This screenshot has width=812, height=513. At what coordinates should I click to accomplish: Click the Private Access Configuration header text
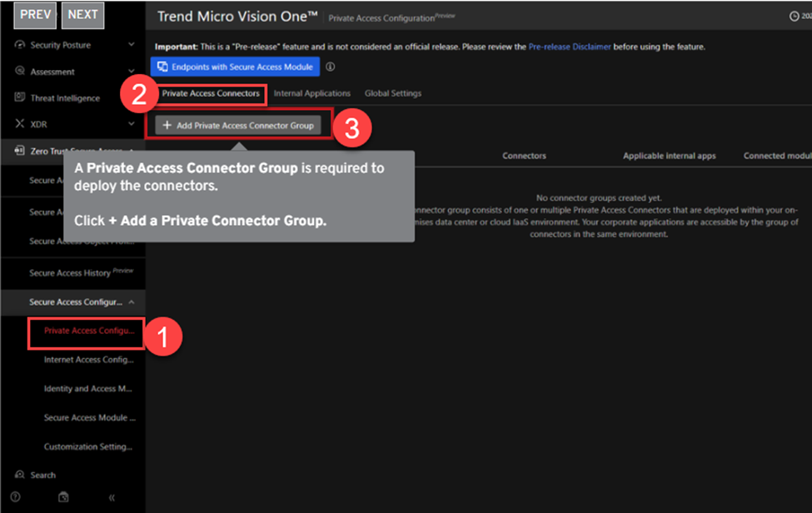click(x=381, y=18)
